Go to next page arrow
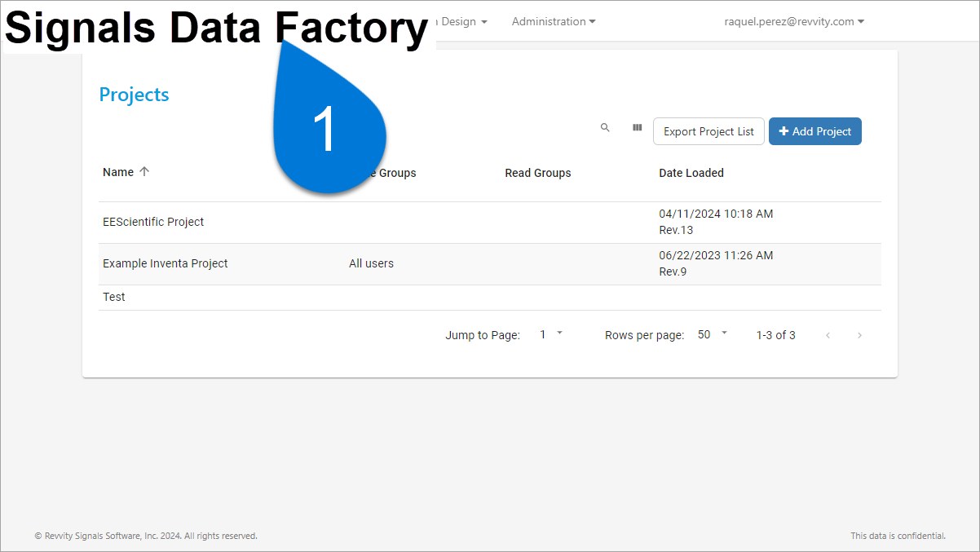The width and height of the screenshot is (980, 552). click(x=859, y=335)
